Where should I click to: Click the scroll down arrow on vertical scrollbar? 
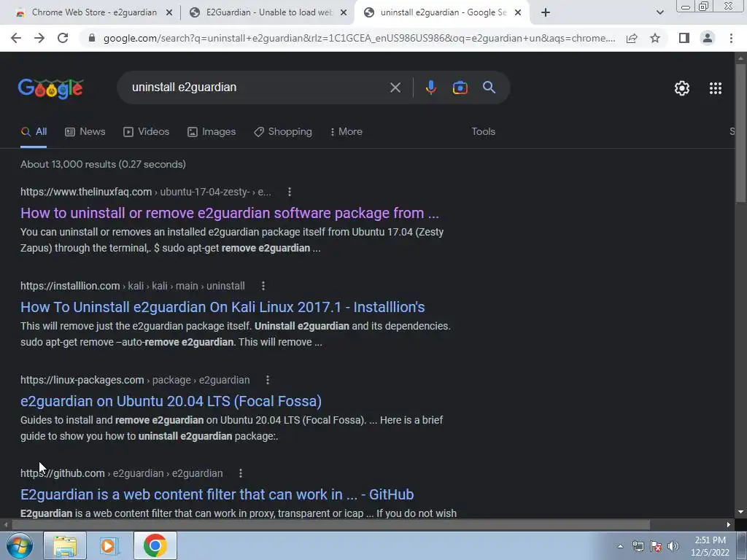pos(740,513)
